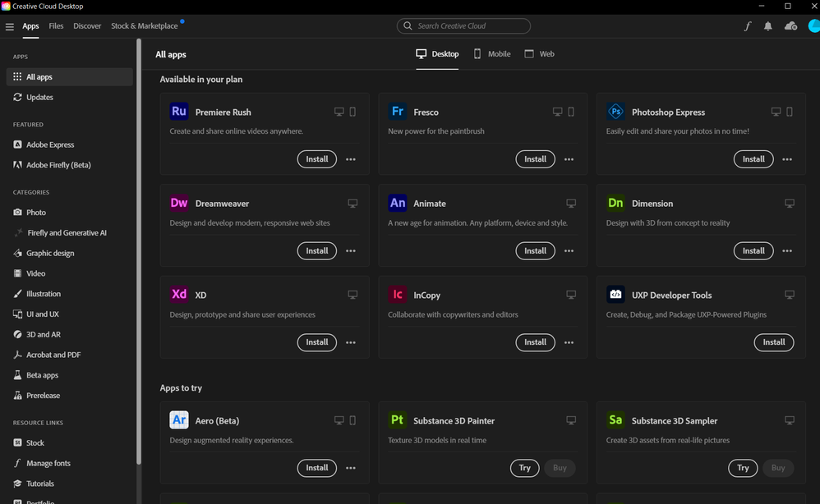The width and height of the screenshot is (820, 504).
Task: Open more options for Dimension
Action: [x=787, y=250]
